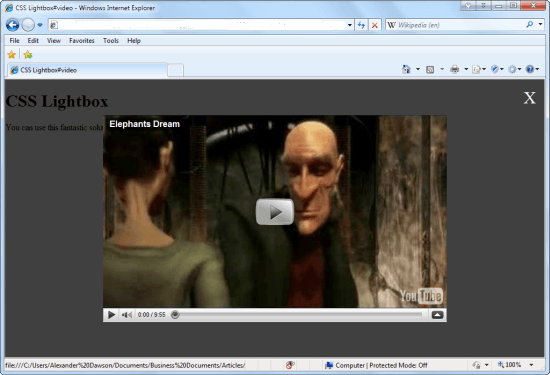This screenshot has height=375, width=550.
Task: Click the Print toolbar icon
Action: 455,69
